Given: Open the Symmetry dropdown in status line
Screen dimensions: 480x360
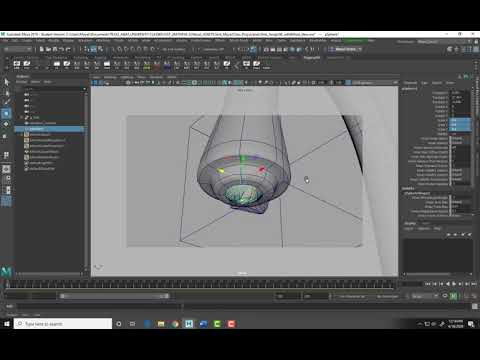Looking at the screenshot, I should (x=214, y=49).
